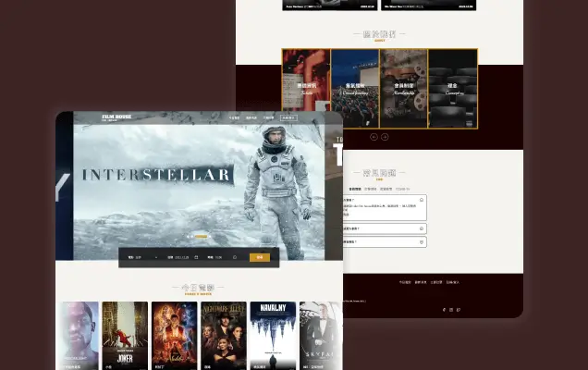The width and height of the screenshot is (588, 370).
Task: Collapse the expanded FAQ answer via its icon
Action: (422, 200)
